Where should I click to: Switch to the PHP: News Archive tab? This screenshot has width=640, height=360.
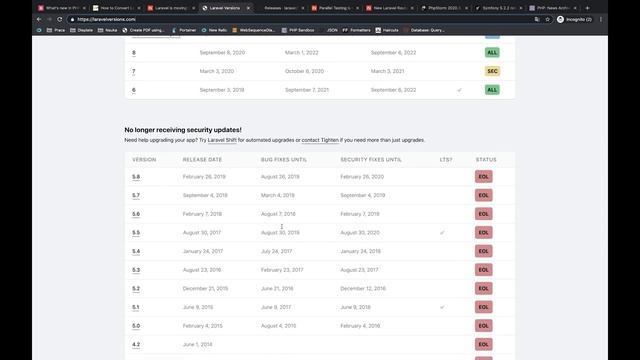[x=554, y=8]
